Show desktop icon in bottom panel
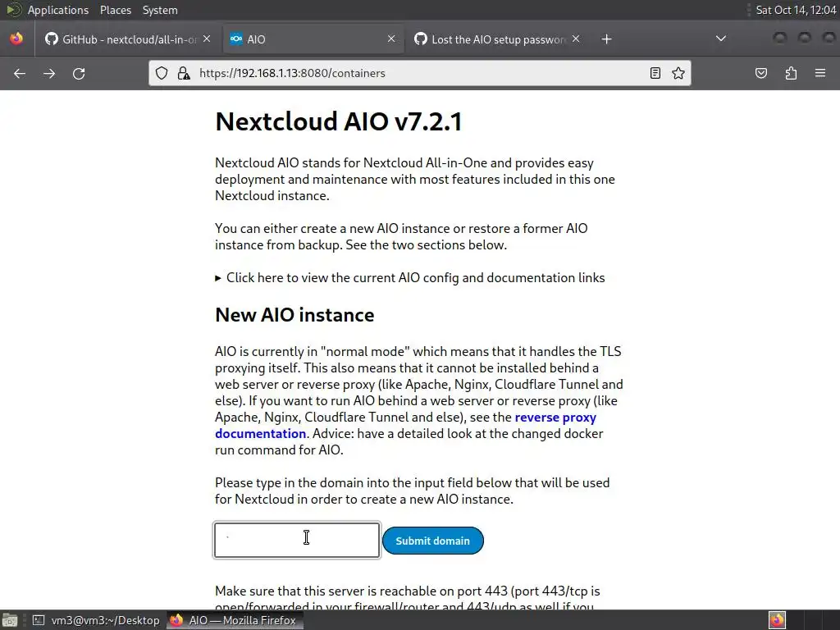 10,620
